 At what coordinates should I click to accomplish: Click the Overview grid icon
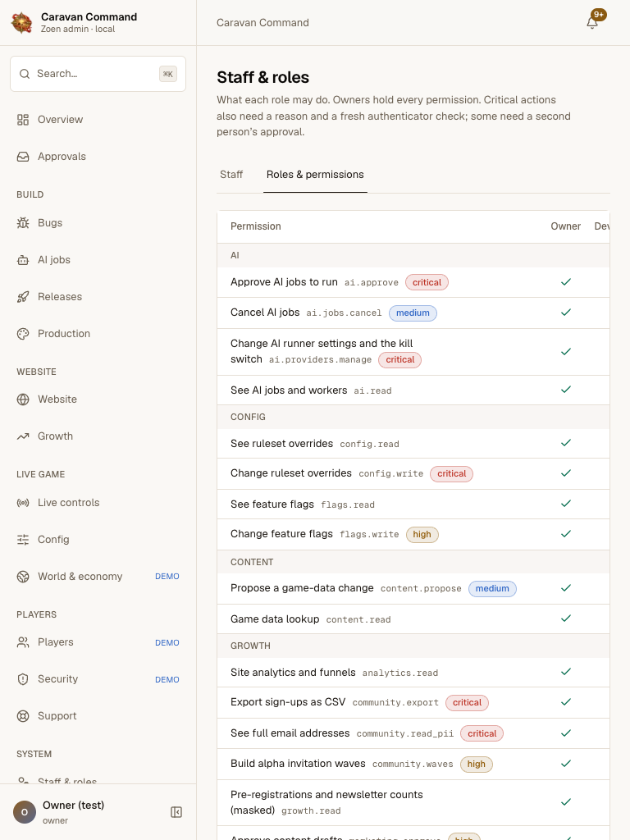[23, 120]
